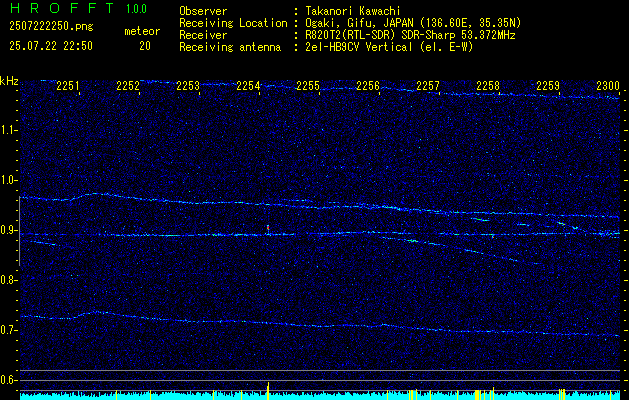Image resolution: width=629 pixels, height=400 pixels.
Task: Click the 0.7 kHz axis label
Action: 8,331
